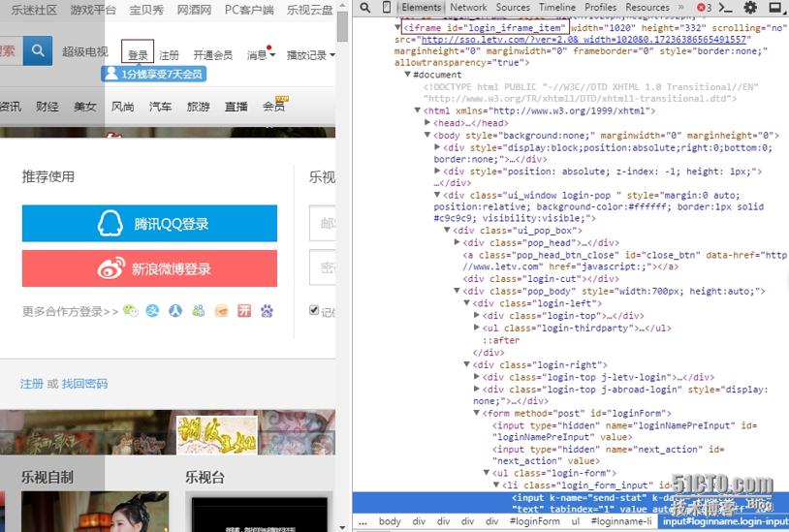The width and height of the screenshot is (789, 532).
Task: Click 开通会员 link
Action: click(x=213, y=55)
